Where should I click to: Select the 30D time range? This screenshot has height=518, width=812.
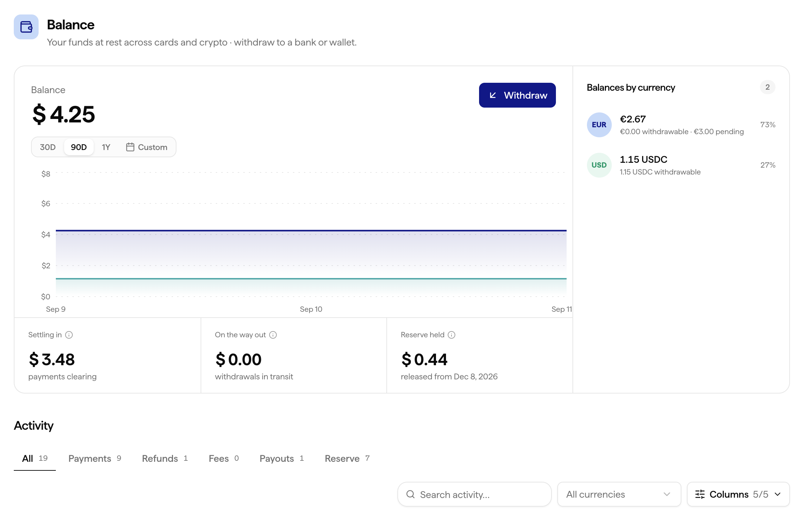[48, 147]
